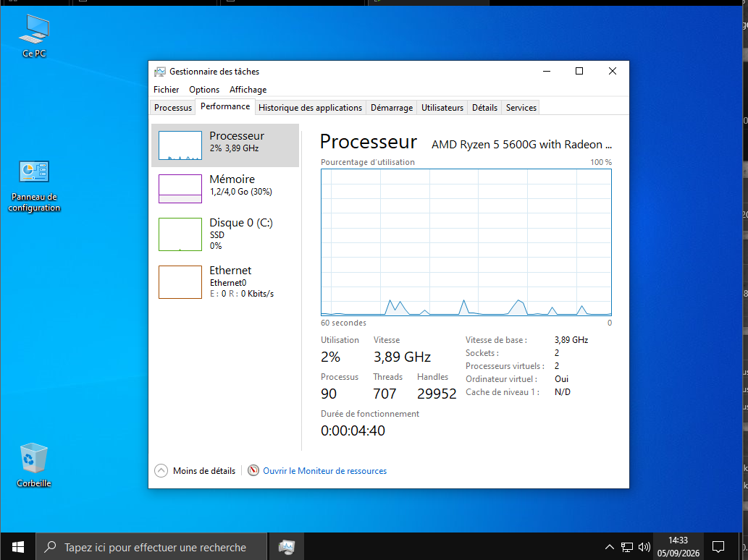Click the Durée de fonctionnement label
The image size is (748, 560).
pos(370,414)
